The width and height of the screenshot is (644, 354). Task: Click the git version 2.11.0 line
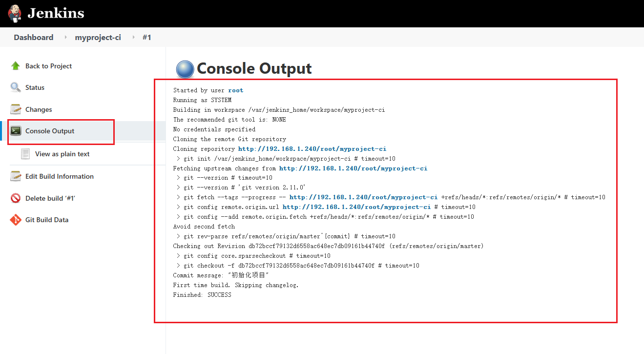pyautogui.click(x=241, y=187)
